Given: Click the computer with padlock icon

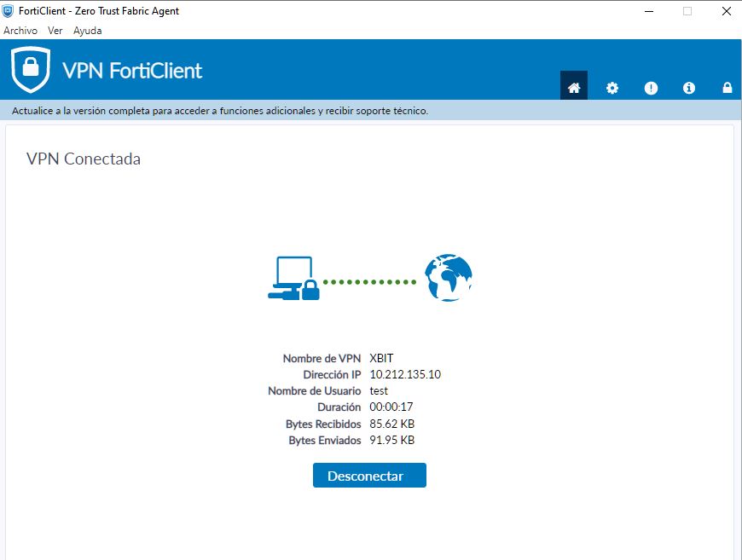Looking at the screenshot, I should 294,278.
